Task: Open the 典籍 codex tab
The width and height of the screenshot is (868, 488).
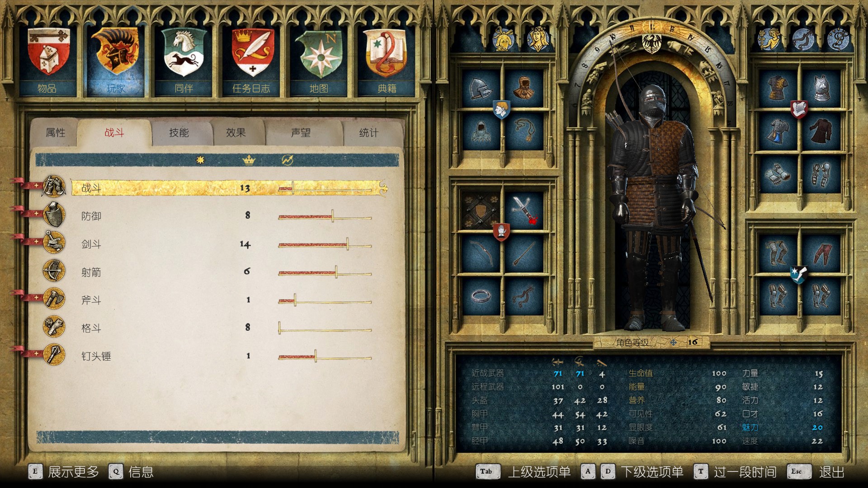Action: [387, 61]
